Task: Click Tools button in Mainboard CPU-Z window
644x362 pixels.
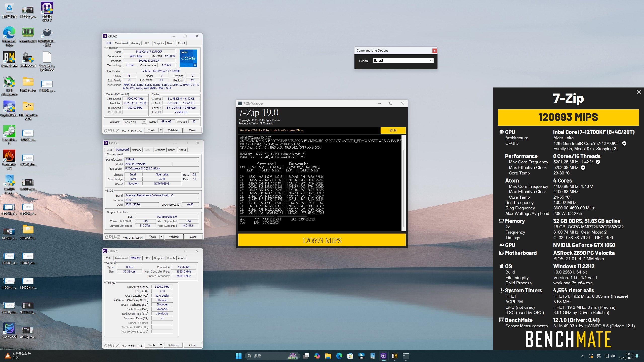Action: tap(152, 237)
